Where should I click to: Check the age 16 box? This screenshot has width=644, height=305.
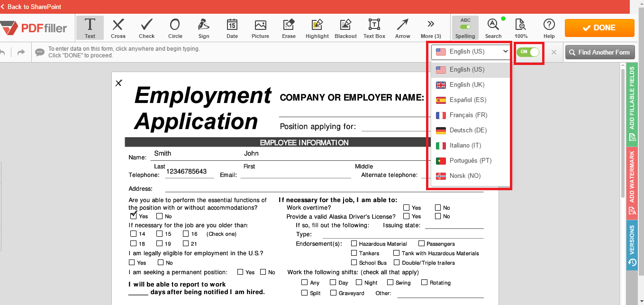pos(185,234)
